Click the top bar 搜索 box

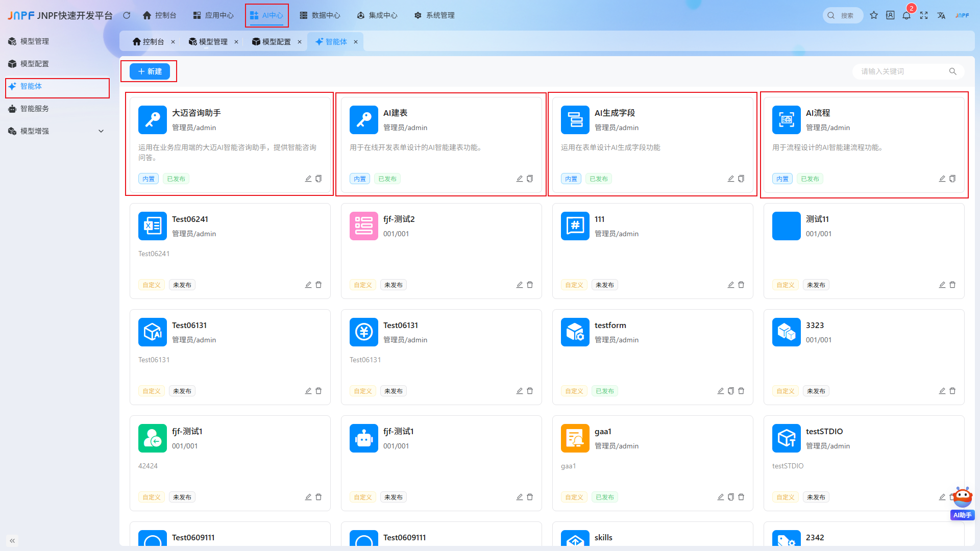click(842, 15)
